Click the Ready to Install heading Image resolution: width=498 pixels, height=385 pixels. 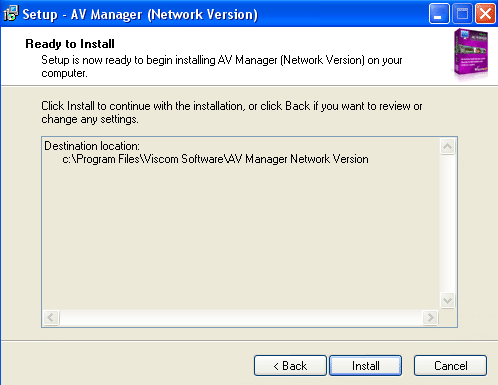(x=70, y=44)
